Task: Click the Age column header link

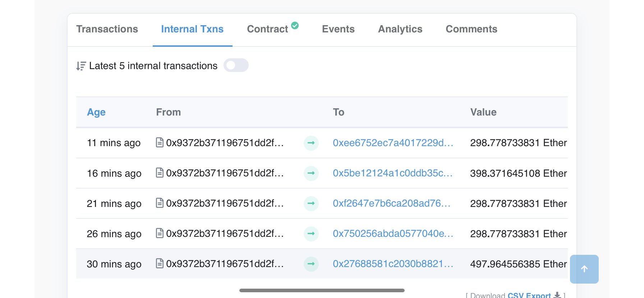Action: click(96, 112)
